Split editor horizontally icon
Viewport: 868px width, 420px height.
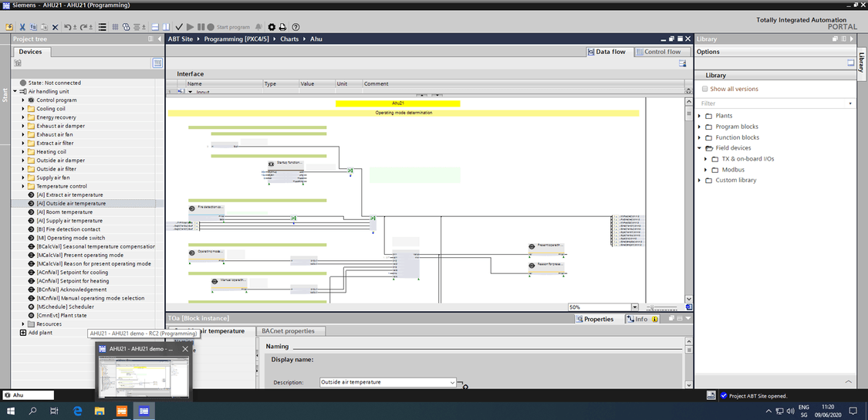(156, 27)
